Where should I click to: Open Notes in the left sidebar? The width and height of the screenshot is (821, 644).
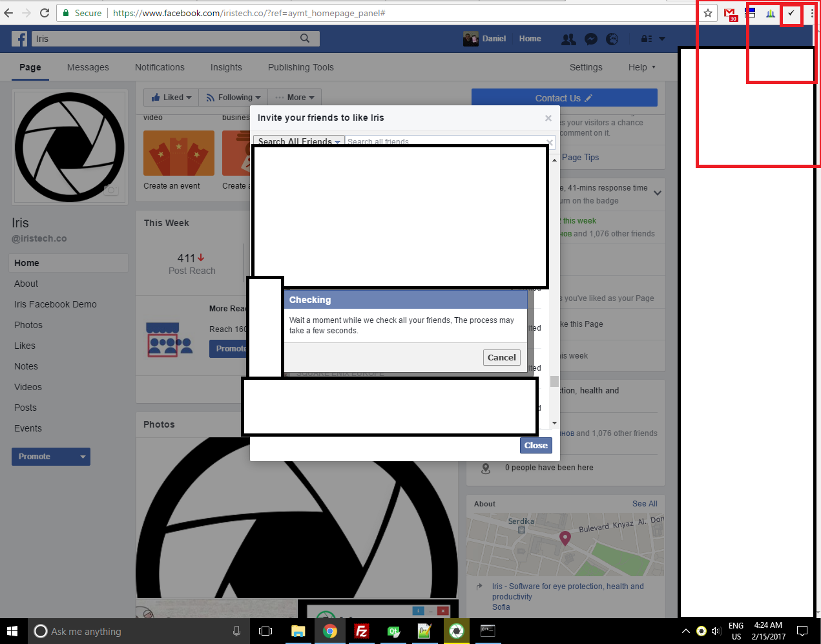coord(26,366)
